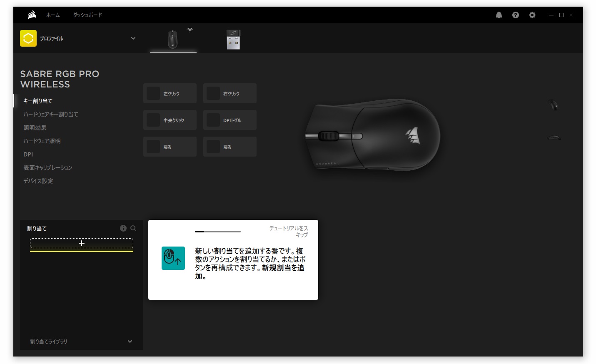Select the USB wireless receiver device

pyautogui.click(x=233, y=40)
